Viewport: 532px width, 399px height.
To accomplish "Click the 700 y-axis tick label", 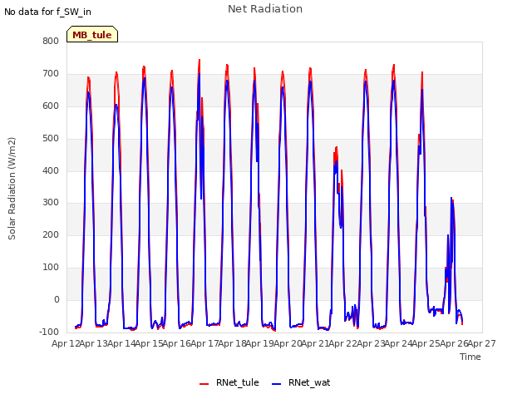I will click(x=51, y=73).
